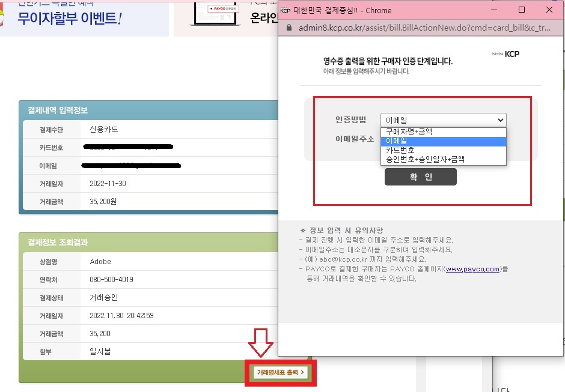The height and width of the screenshot is (392, 565).
Task: Click the NHN KCP logo
Action: coord(507,53)
